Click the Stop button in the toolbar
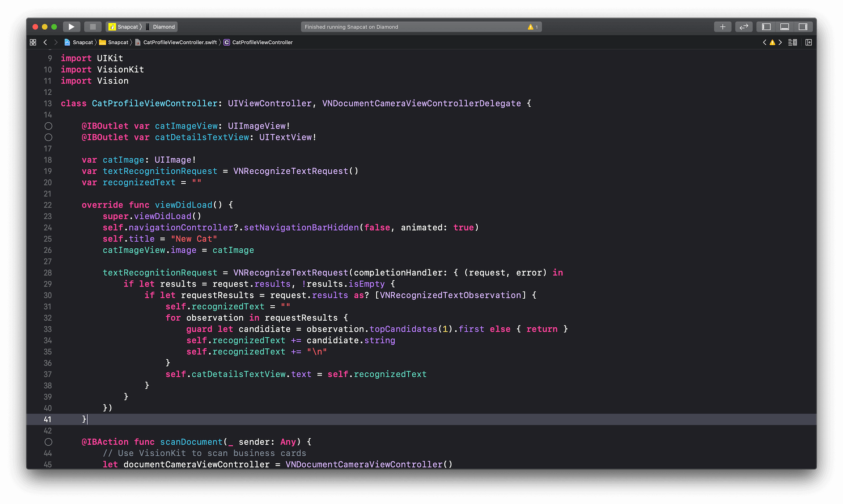Image resolution: width=843 pixels, height=504 pixels. pyautogui.click(x=93, y=26)
